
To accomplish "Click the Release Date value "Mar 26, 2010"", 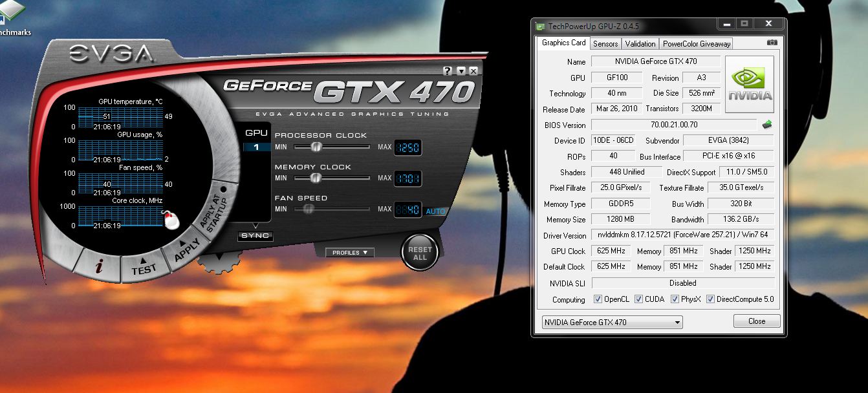I will tap(617, 109).
